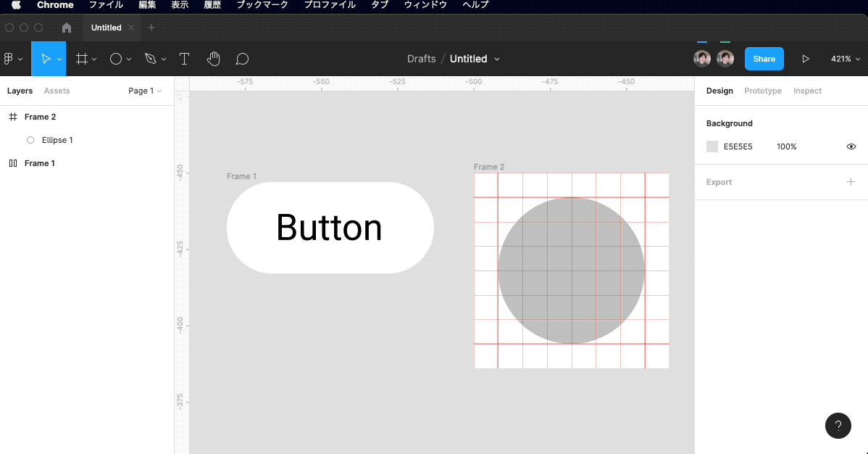Click the Home icon in tab bar
This screenshot has height=454, width=868.
coord(67,28)
